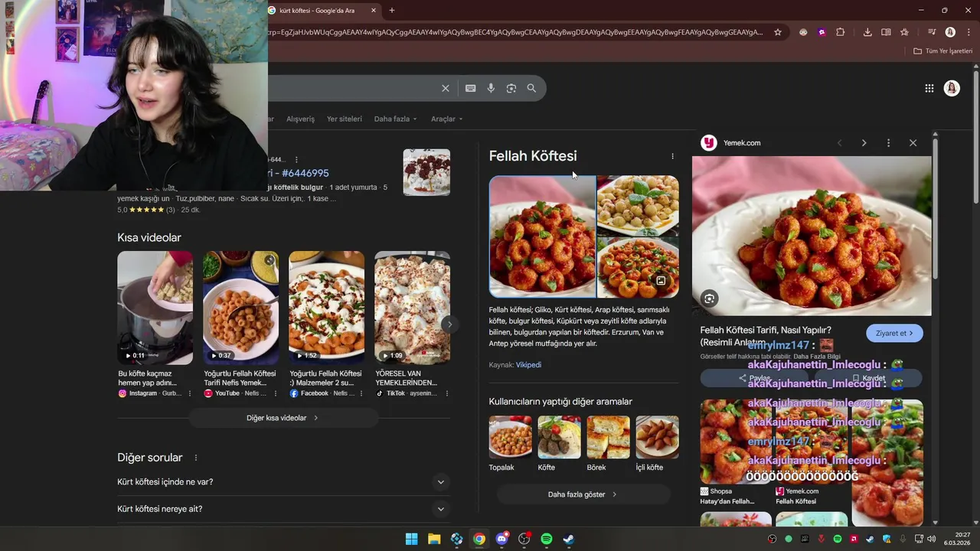Show more with 'Diğer kısa videolar'
The height and width of the screenshot is (551, 980).
click(x=283, y=418)
